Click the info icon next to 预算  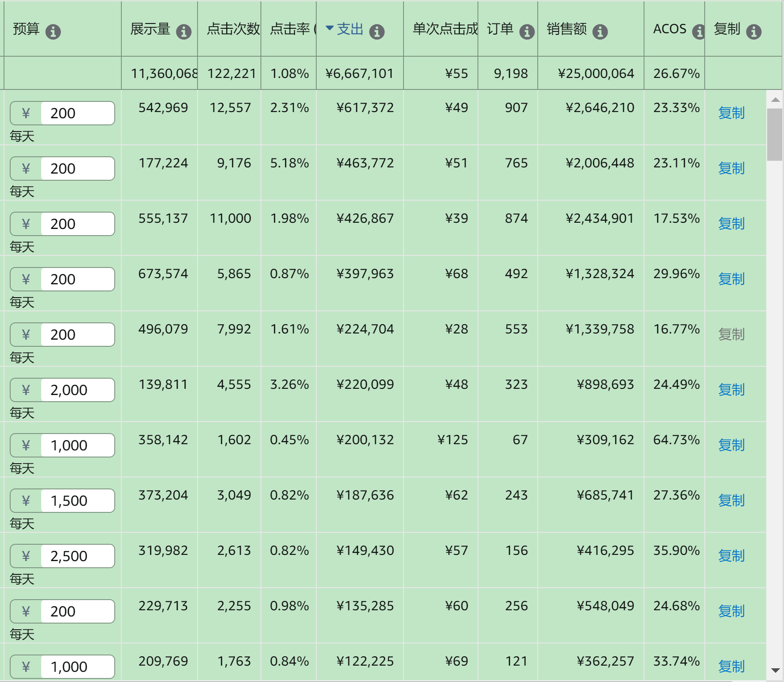pos(53,32)
